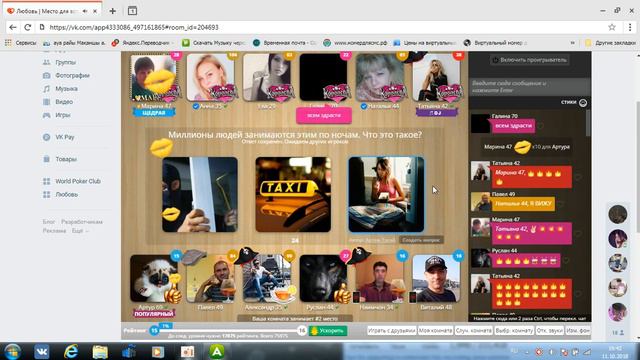Click the Создать вопрос button
Viewport: 640px width, 360px height.
[x=421, y=240]
